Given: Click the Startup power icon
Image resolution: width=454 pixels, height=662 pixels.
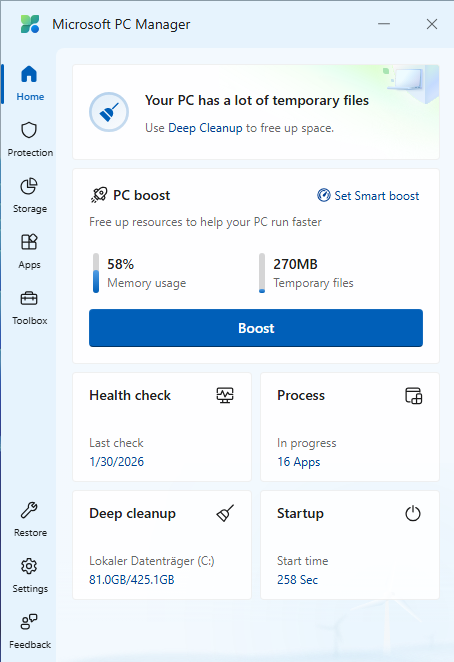Looking at the screenshot, I should click(x=413, y=513).
